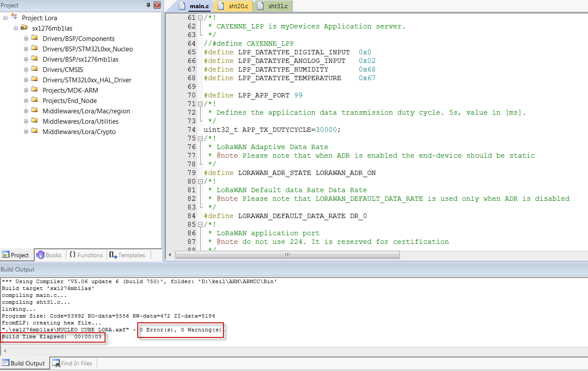The height and width of the screenshot is (371, 588).
Task: Switch to Build Output tab
Action: (24, 363)
